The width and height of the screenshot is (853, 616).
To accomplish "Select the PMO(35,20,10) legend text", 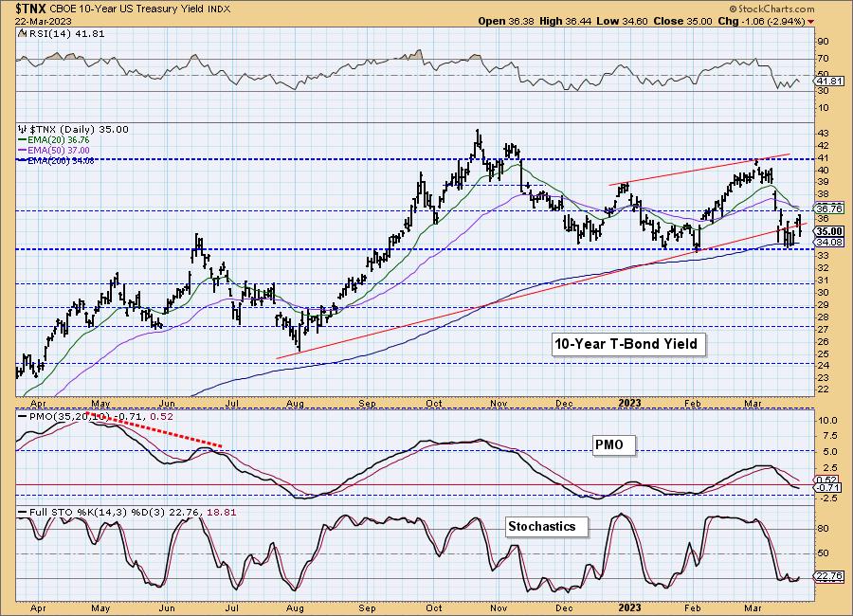I will [x=68, y=417].
